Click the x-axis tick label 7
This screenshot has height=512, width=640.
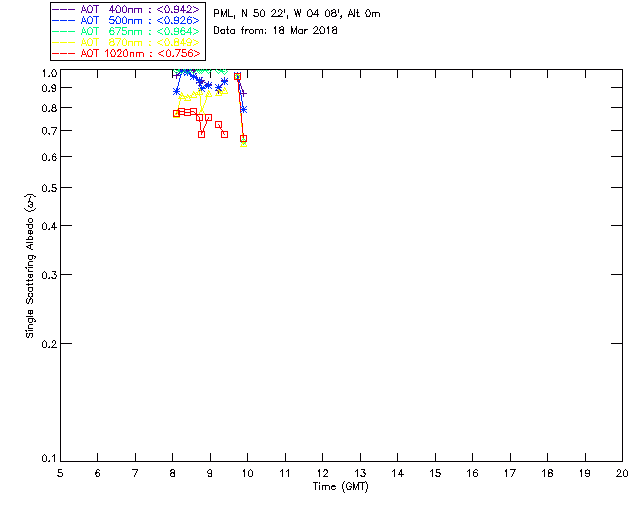pyautogui.click(x=135, y=473)
